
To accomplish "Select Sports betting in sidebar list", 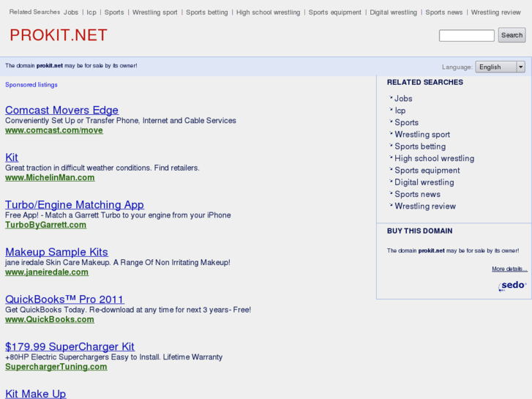I will (x=420, y=146).
